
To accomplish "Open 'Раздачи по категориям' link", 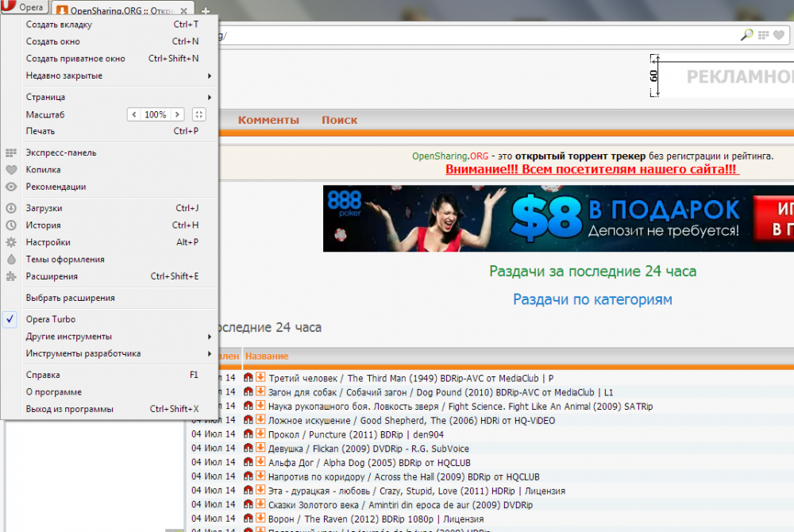I will [x=592, y=299].
